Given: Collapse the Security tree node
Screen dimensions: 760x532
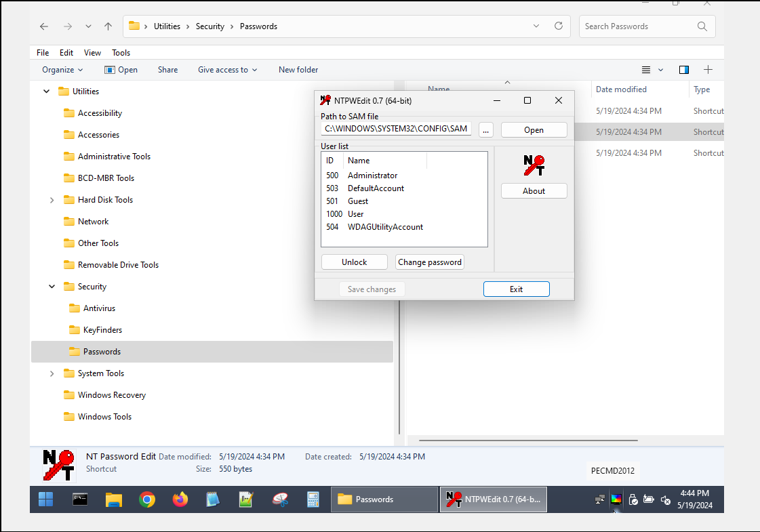Looking at the screenshot, I should coord(52,287).
